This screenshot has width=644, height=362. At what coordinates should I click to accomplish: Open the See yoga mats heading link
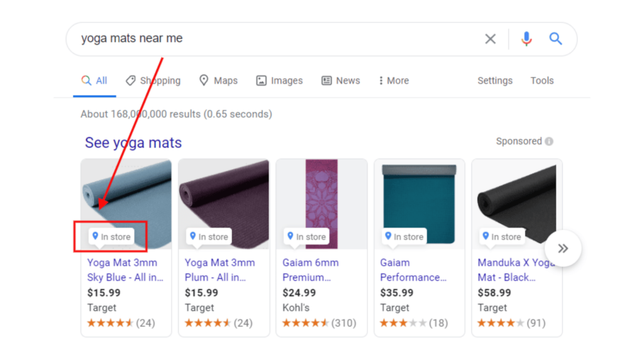133,143
